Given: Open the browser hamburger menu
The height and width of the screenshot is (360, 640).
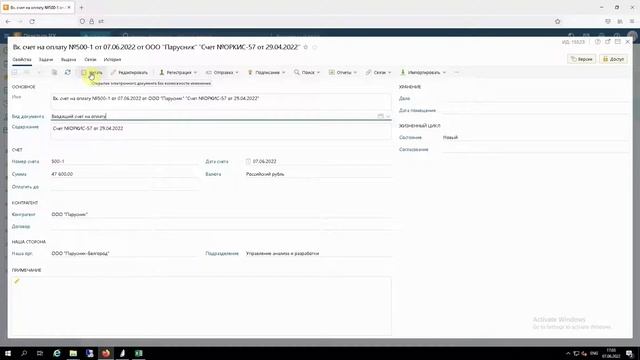Looking at the screenshot, I should click(x=632, y=21).
